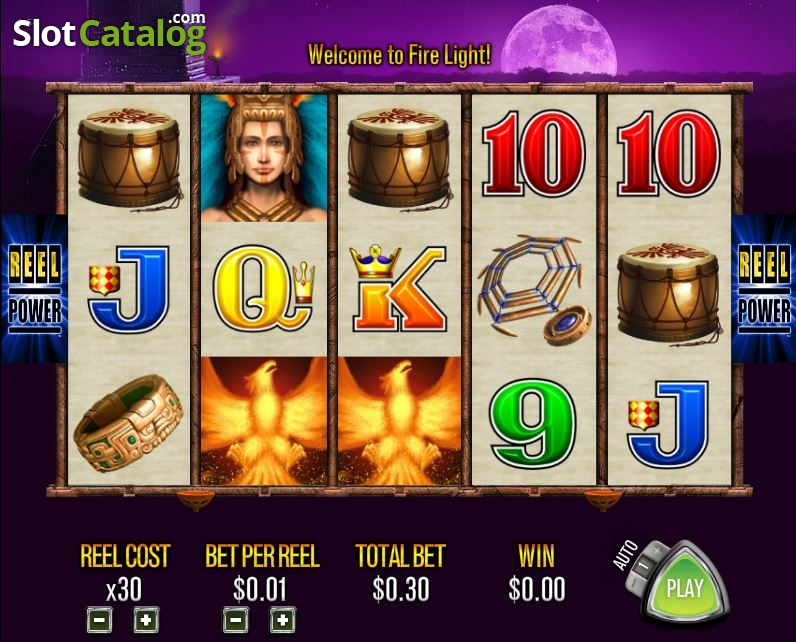Click the phoenix symbol on reel two
Viewport: 796px width, 642px height.
[x=264, y=421]
